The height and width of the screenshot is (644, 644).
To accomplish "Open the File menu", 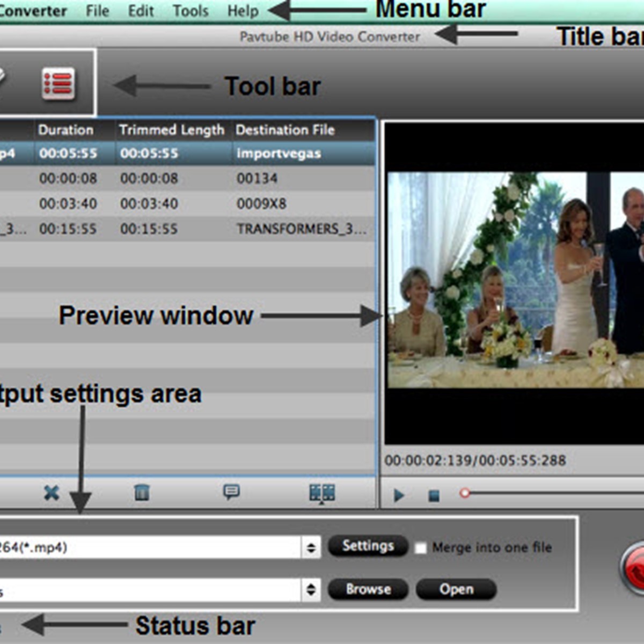I will click(97, 11).
